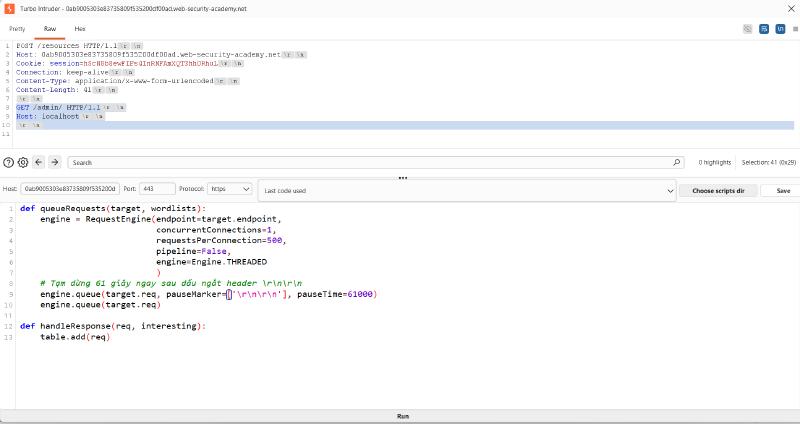
Task: Click the three-dot panel divider handle
Action: point(403,178)
